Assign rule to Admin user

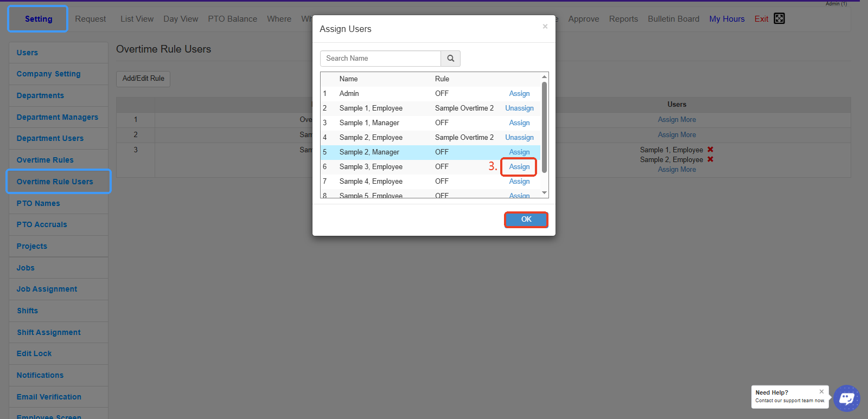(519, 94)
